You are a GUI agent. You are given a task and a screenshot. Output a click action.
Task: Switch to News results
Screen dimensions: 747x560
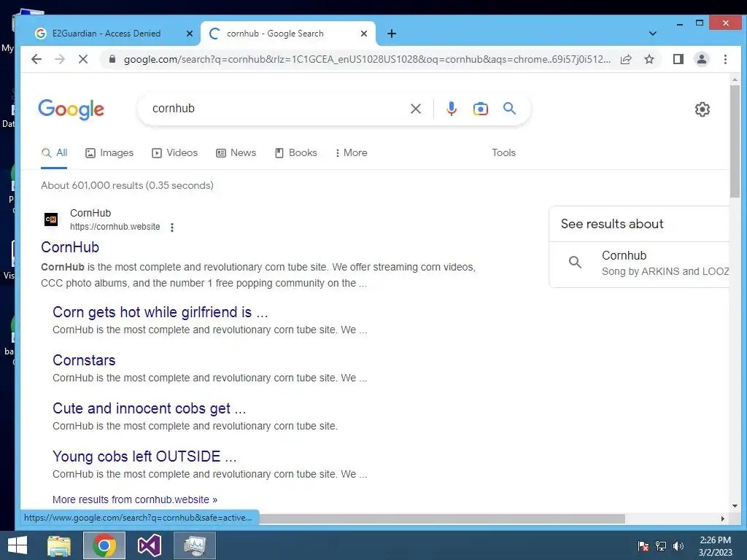click(236, 153)
